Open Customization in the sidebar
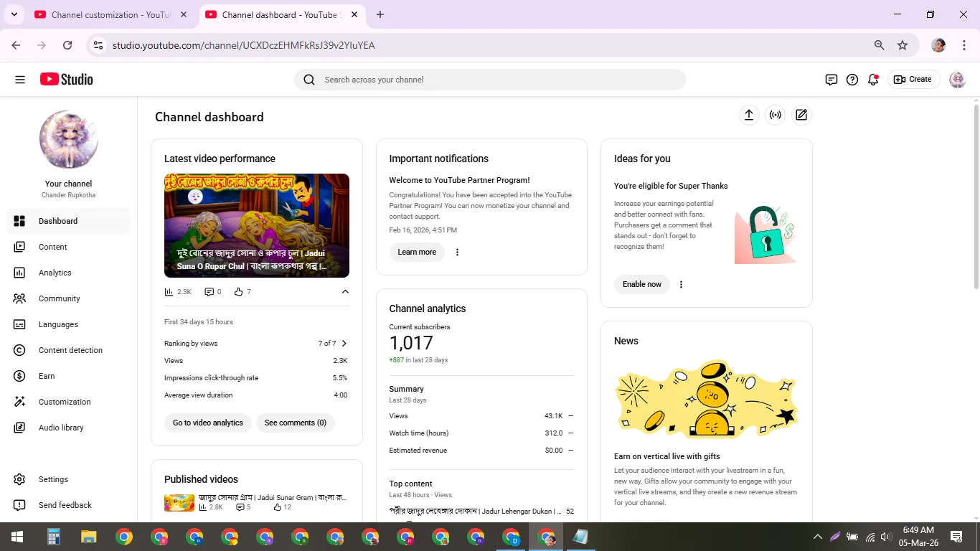Screen dimensions: 980x551 (68, 402)
